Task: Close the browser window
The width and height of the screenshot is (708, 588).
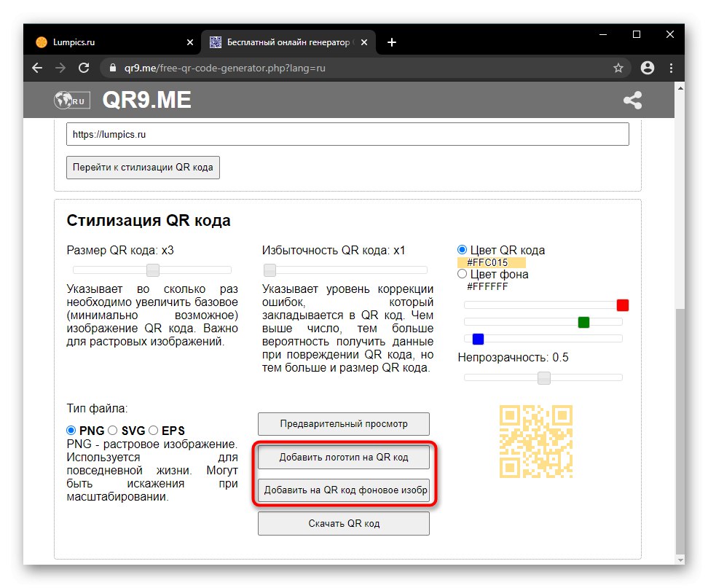Action: [670, 34]
